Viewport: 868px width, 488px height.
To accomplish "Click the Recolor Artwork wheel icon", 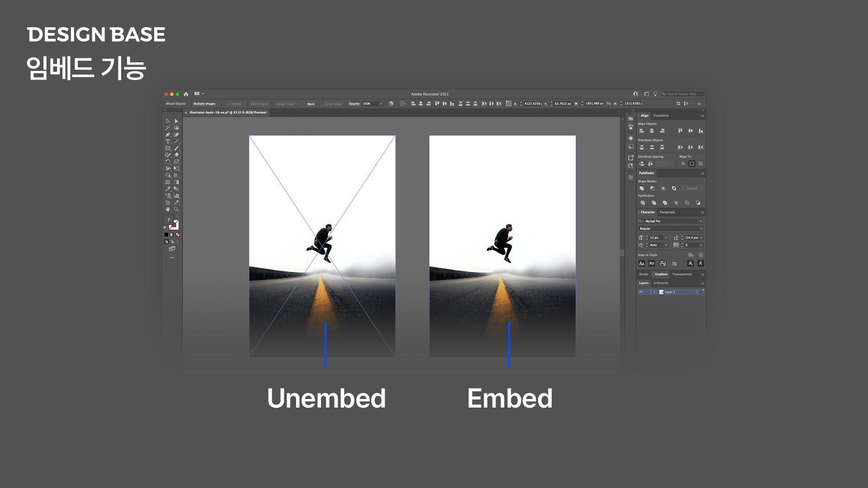I will pyautogui.click(x=391, y=103).
